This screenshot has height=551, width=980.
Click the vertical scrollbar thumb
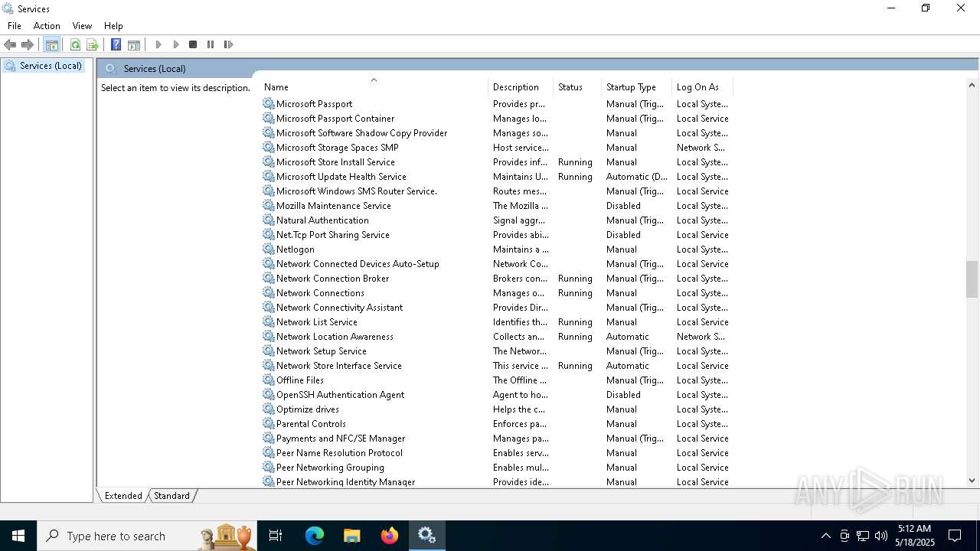972,279
